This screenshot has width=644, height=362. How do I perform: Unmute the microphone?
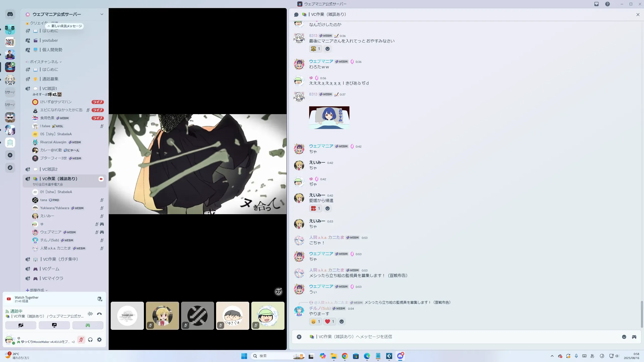click(81, 340)
